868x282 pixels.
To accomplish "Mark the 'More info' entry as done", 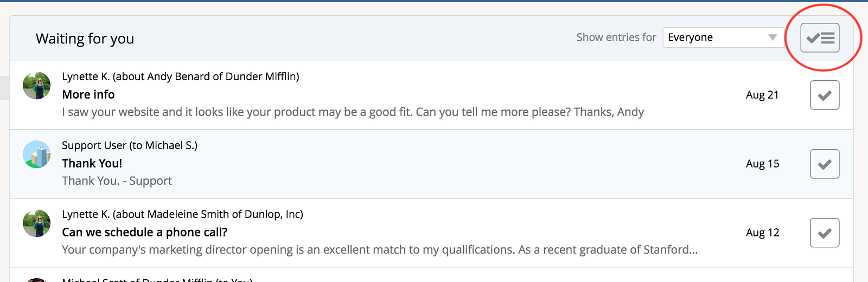I will 824,95.
